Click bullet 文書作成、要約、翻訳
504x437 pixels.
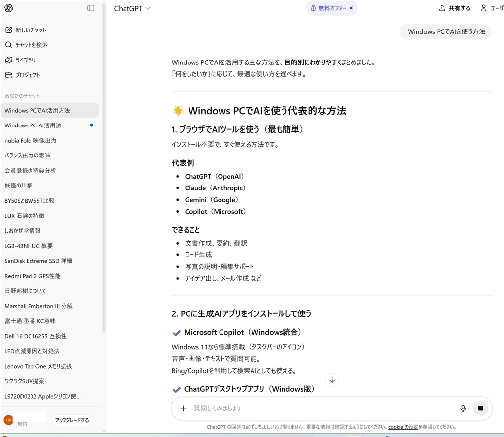click(216, 243)
